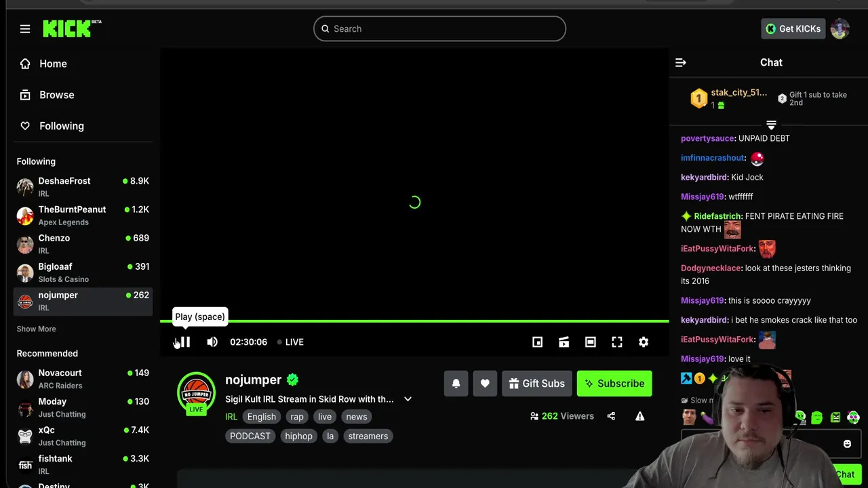Mute the stream volume icon

coord(212,342)
